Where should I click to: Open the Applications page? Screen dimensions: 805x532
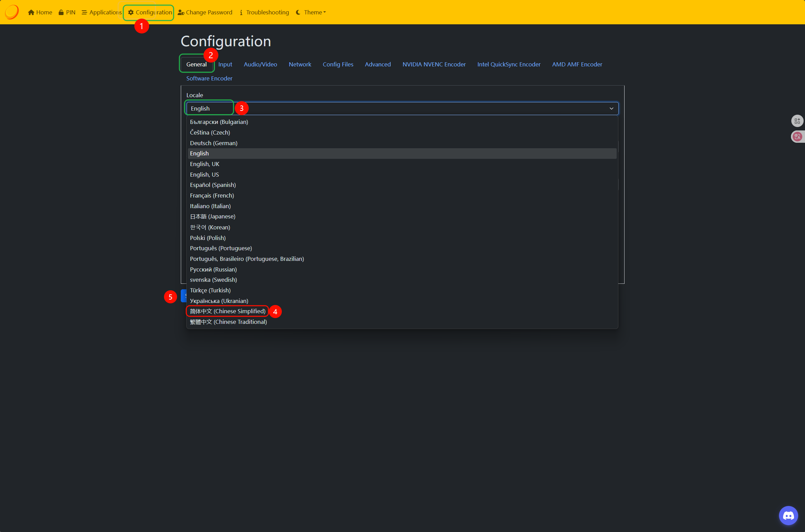[x=102, y=12]
